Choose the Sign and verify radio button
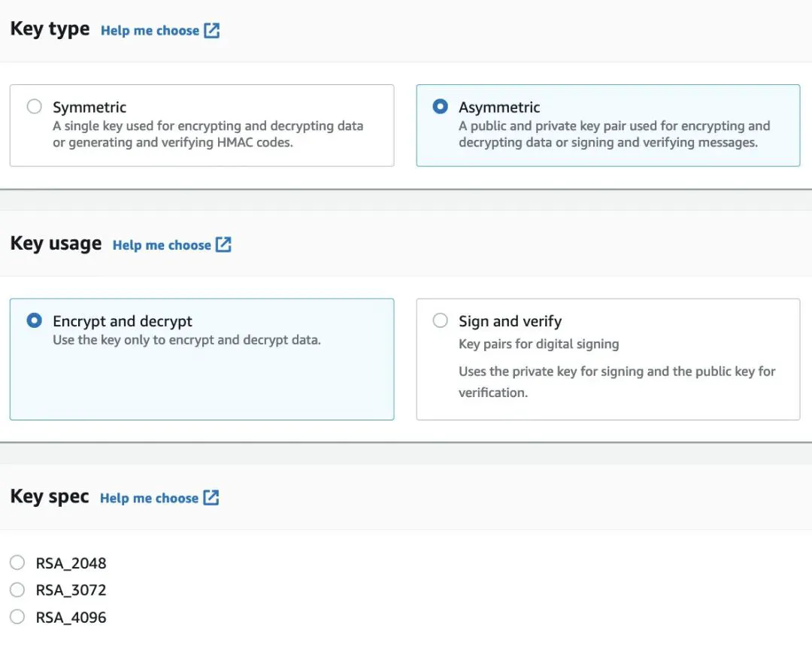This screenshot has width=812, height=646. [441, 321]
